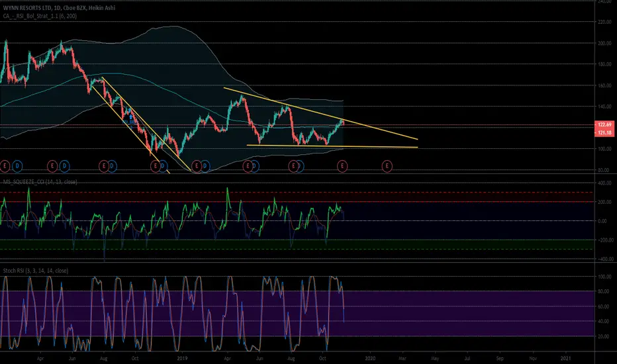Select the MS_SQUEEZE_CCI indicator label
The height and width of the screenshot is (364, 617).
tap(40, 182)
